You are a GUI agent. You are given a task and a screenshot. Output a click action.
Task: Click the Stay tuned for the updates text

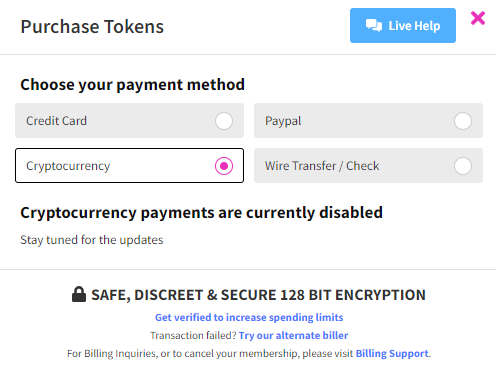92,240
